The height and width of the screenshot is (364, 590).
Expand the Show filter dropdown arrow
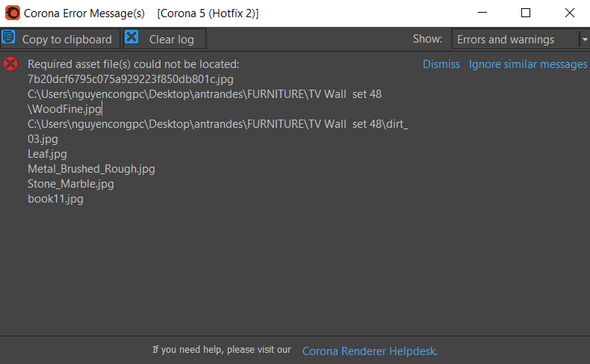[584, 39]
